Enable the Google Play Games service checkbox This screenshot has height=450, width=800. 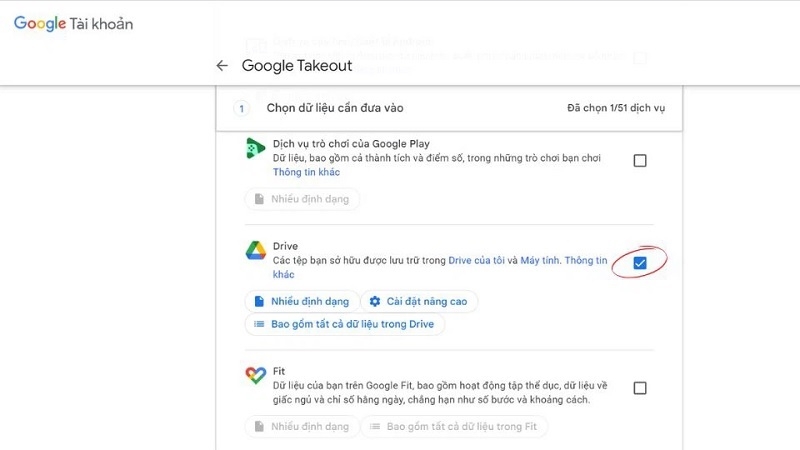[x=640, y=160]
